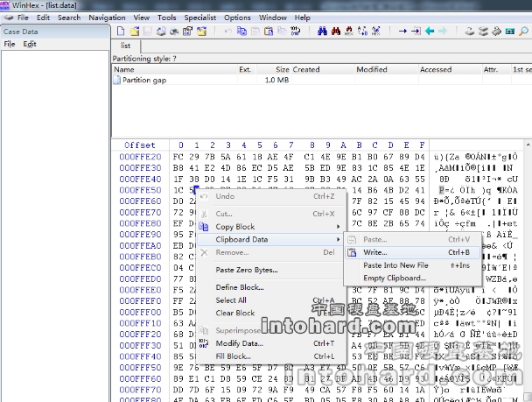Sort by the Attr. column header
Viewport: 532px width, 402px height.
tap(496, 69)
